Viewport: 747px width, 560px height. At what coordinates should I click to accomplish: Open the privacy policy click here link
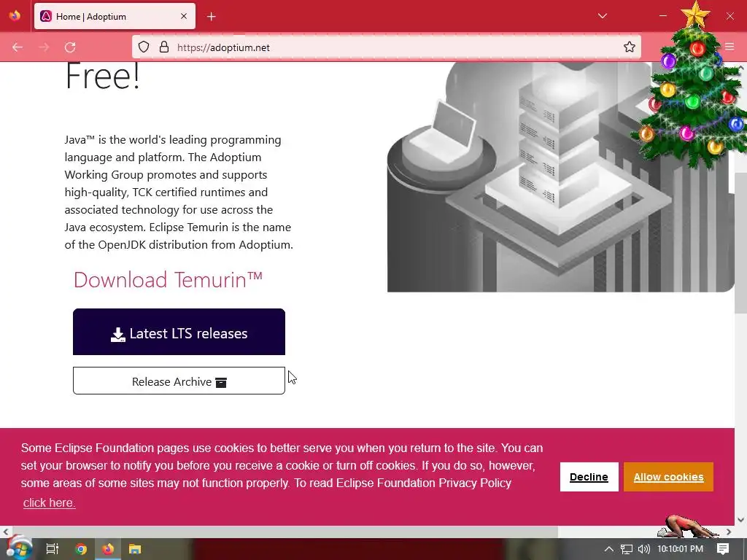(x=49, y=502)
